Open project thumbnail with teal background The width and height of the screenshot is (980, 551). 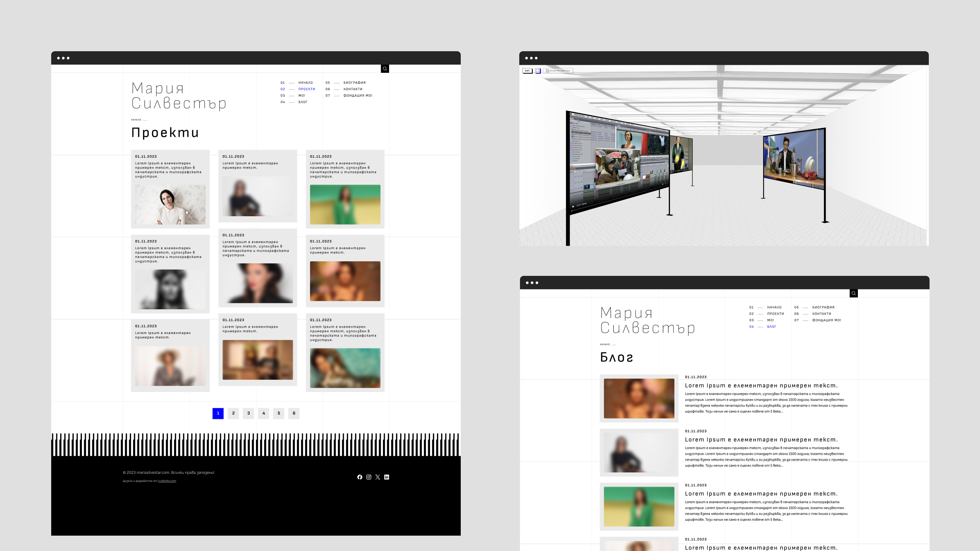(345, 368)
